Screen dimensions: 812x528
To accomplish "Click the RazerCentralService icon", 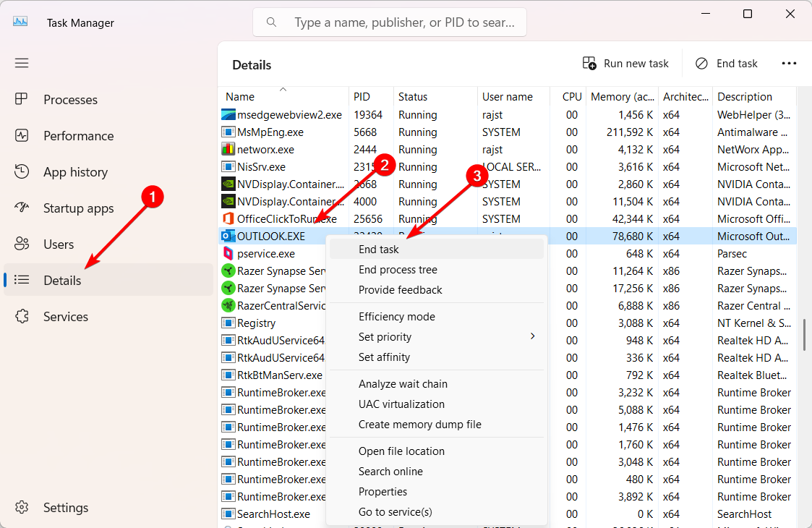I will pyautogui.click(x=228, y=306).
